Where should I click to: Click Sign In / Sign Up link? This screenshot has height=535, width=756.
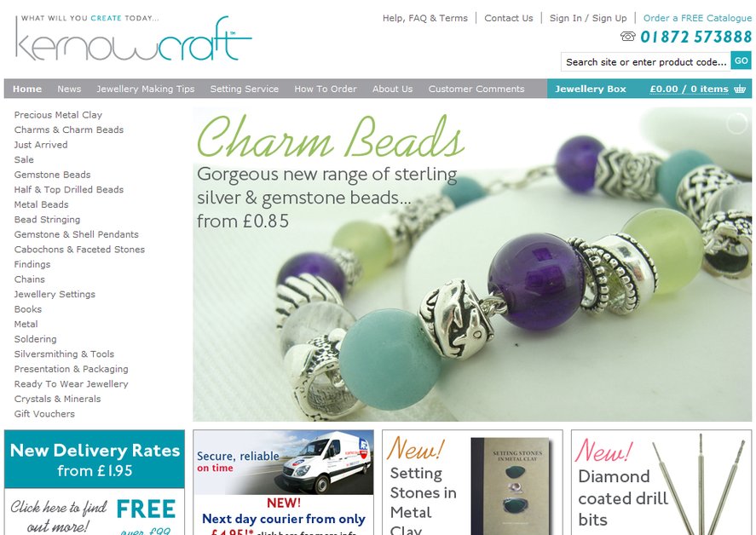pos(588,18)
